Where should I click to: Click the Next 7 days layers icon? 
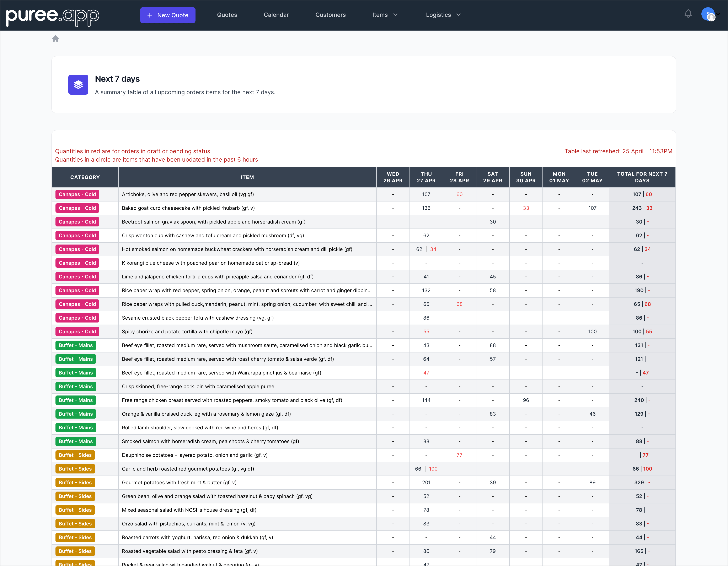(x=78, y=85)
